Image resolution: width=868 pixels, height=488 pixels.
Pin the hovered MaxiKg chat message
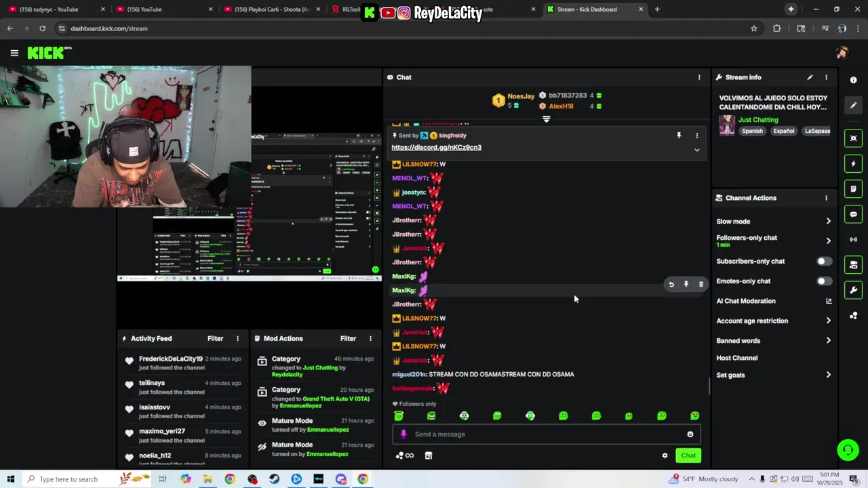(x=686, y=285)
